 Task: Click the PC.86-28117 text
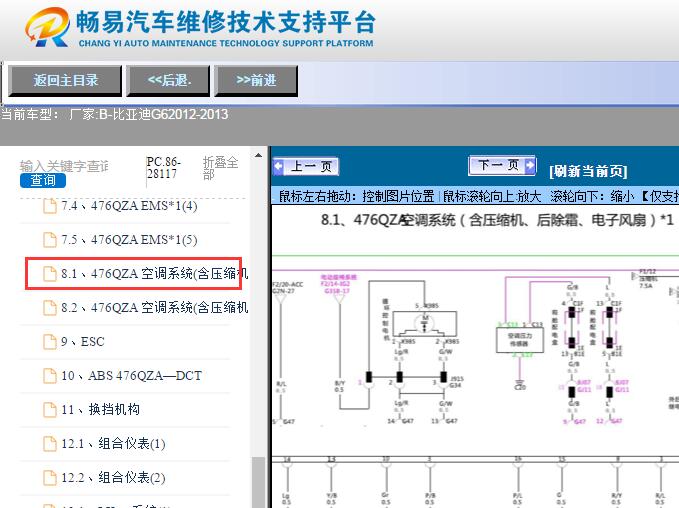point(163,168)
